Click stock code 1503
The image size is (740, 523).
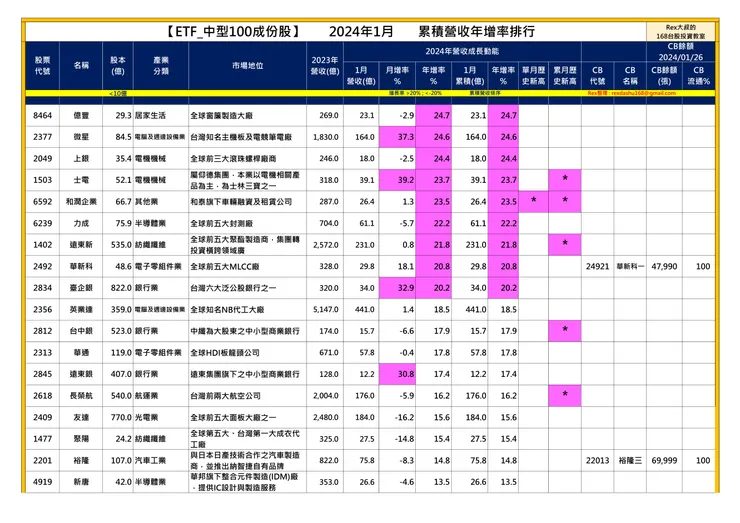[x=42, y=180]
